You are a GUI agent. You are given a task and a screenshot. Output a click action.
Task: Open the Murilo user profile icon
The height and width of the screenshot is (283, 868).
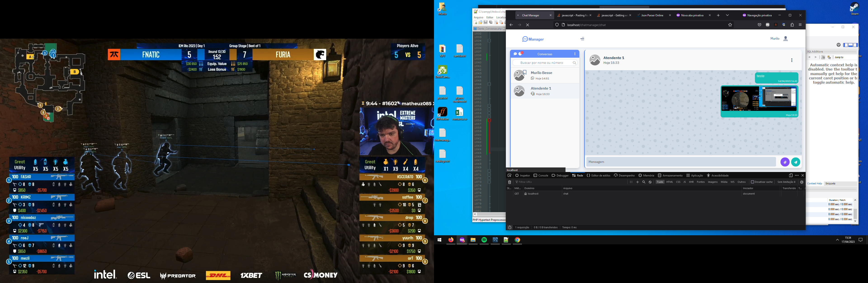pyautogui.click(x=785, y=39)
